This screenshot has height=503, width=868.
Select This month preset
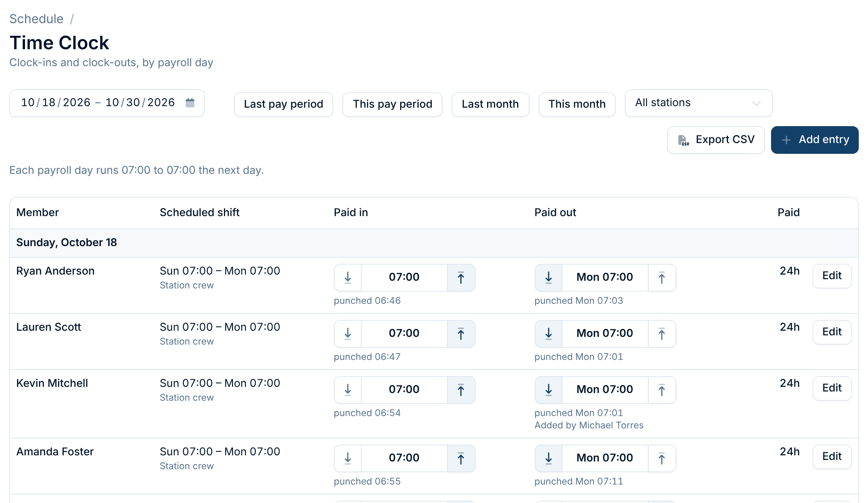(x=577, y=104)
